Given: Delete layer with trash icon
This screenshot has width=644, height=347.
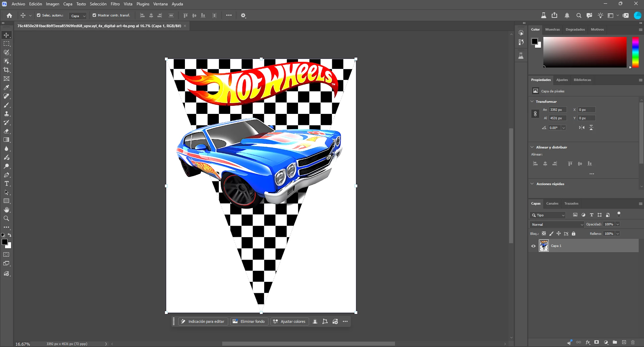Looking at the screenshot, I should point(633,342).
